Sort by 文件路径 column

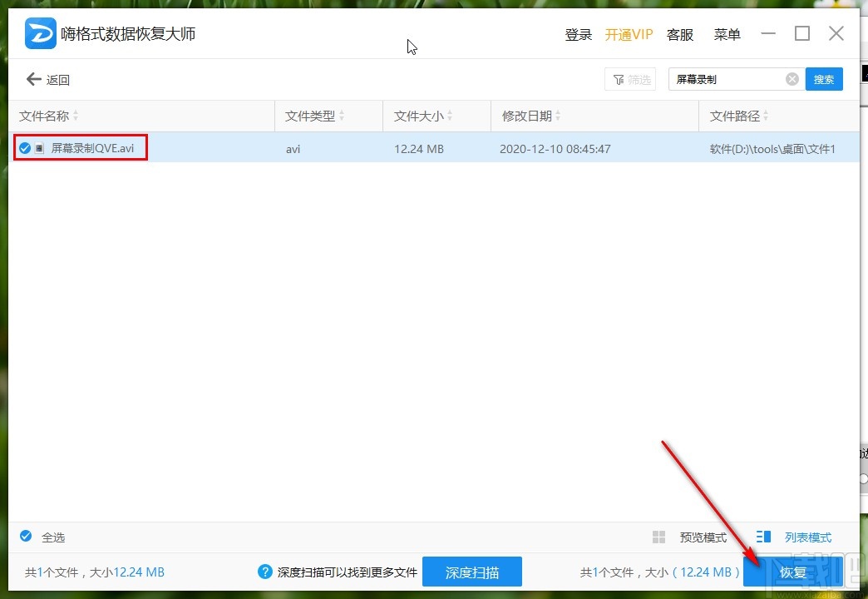pos(739,116)
